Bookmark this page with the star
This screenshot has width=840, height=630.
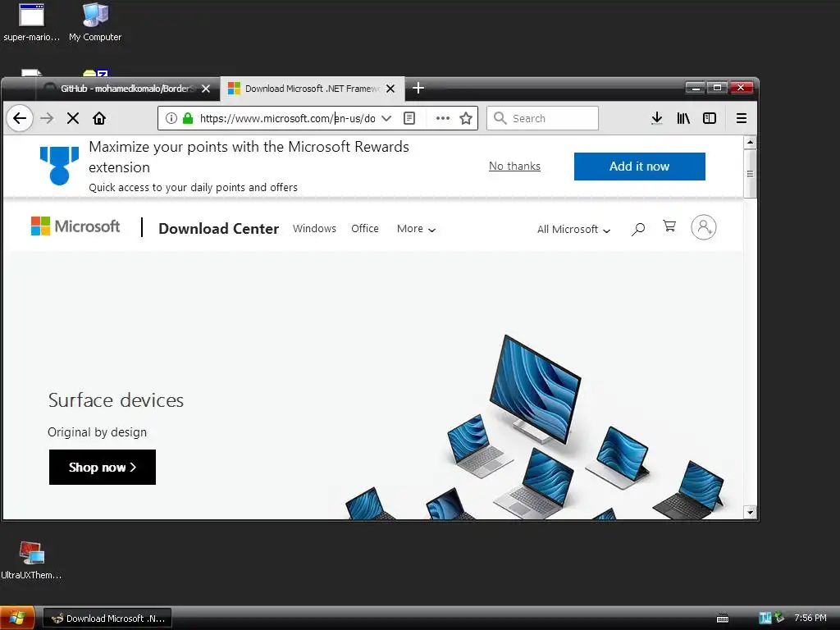click(466, 118)
